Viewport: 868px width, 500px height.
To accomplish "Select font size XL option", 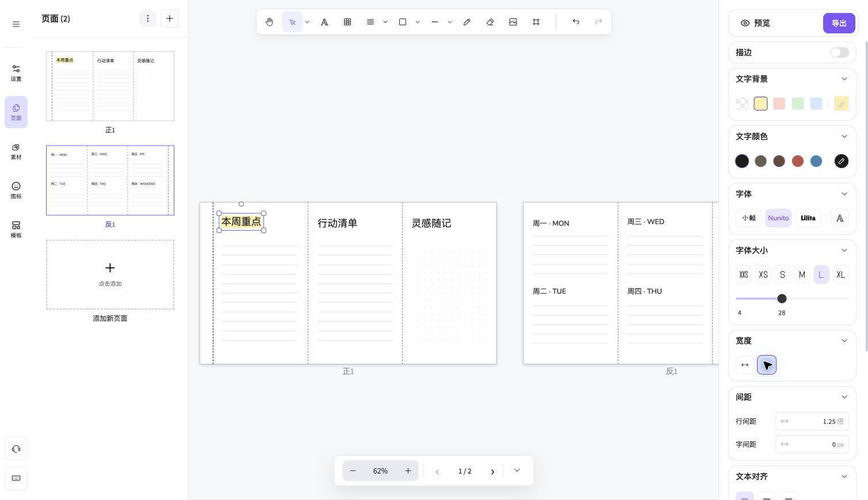I will point(841,274).
